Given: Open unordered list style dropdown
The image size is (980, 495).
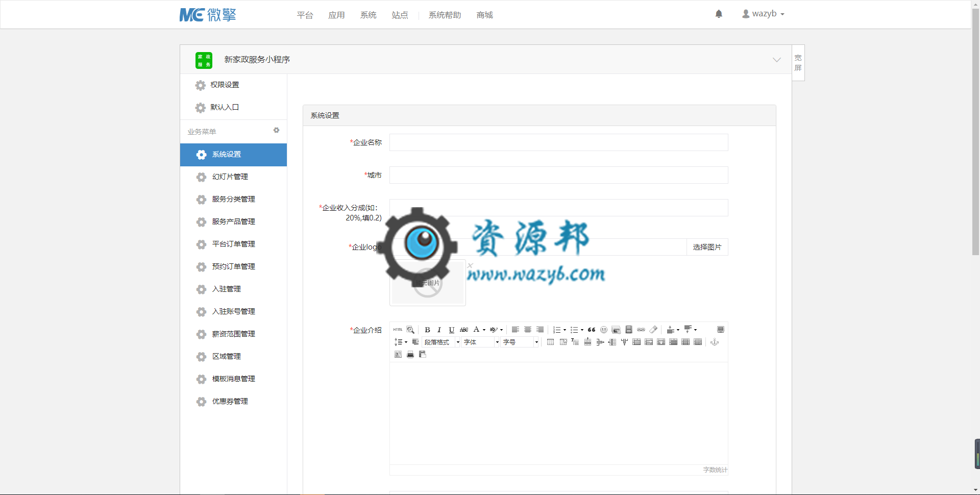Looking at the screenshot, I should [x=582, y=330].
